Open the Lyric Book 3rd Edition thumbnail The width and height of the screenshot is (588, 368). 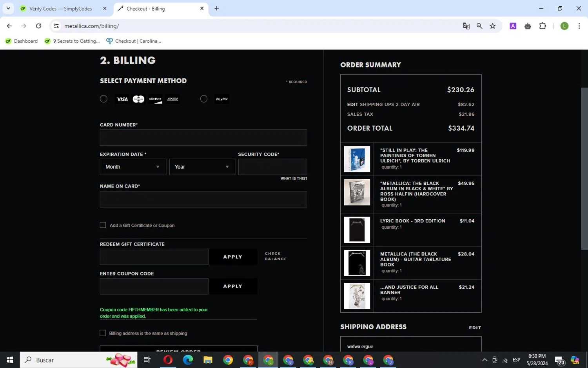357,230
